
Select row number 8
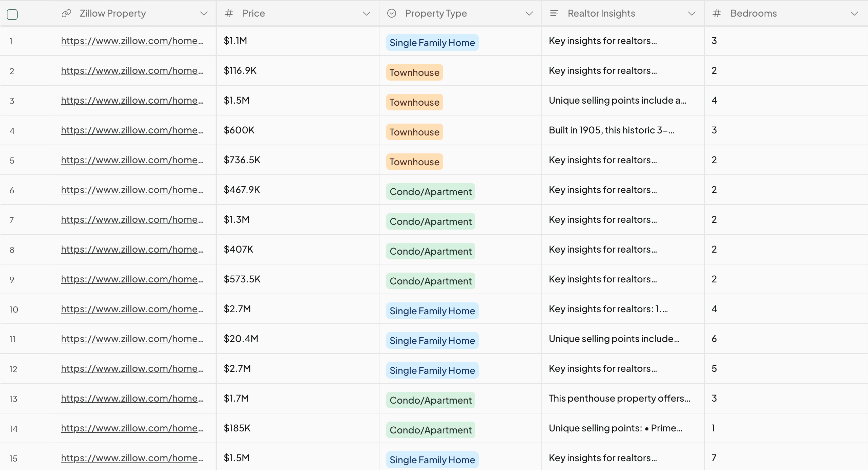(12, 250)
